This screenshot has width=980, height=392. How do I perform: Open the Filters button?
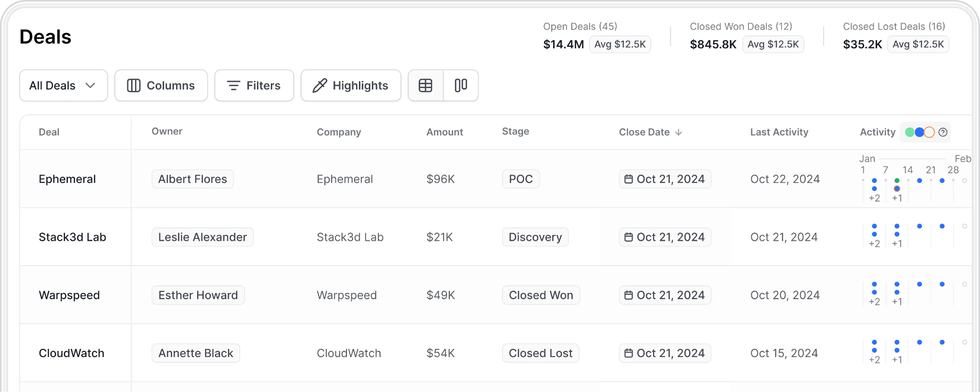[254, 86]
